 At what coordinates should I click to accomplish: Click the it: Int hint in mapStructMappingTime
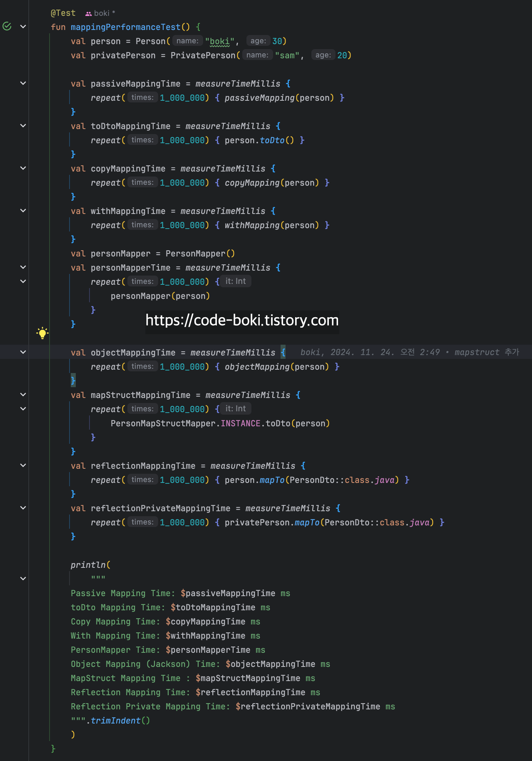point(236,409)
